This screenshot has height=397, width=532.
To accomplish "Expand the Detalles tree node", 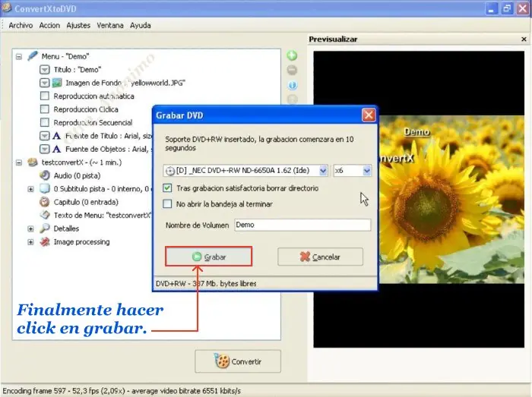I will pos(31,228).
